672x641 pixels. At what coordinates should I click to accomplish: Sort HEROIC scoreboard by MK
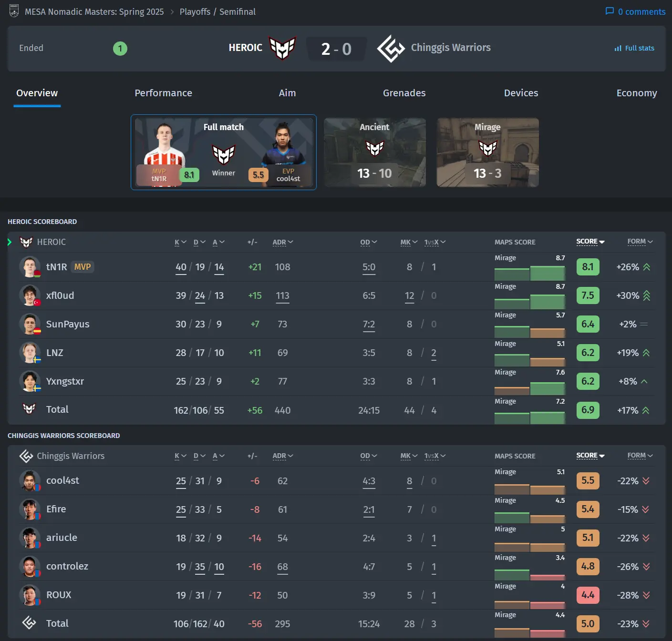click(409, 242)
